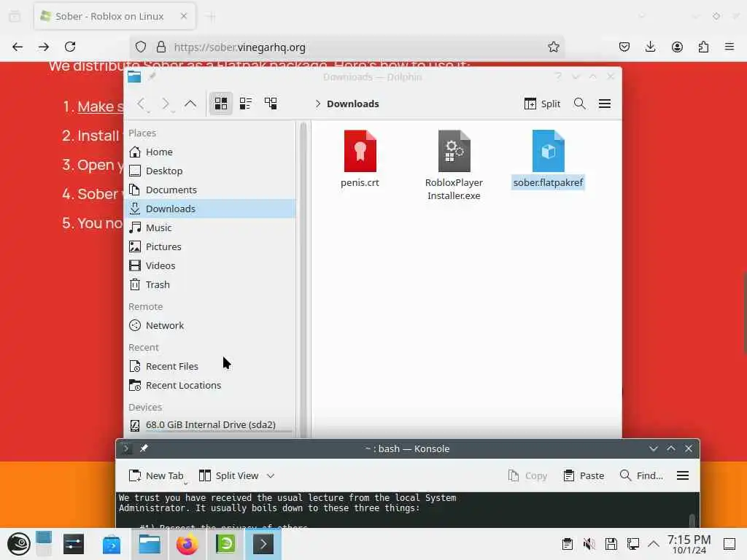Image resolution: width=747 pixels, height=560 pixels.
Task: Go up to parent folder in Dolphin
Action: click(190, 104)
